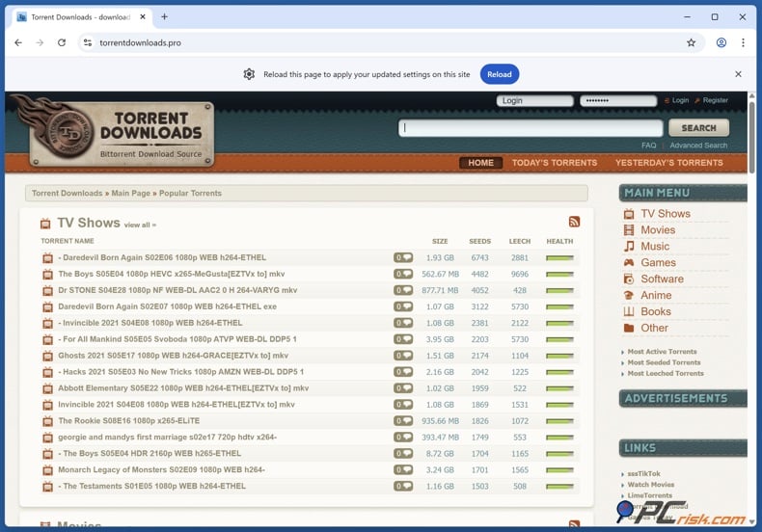Open site information icon in address bar
762x532 pixels.
88,42
